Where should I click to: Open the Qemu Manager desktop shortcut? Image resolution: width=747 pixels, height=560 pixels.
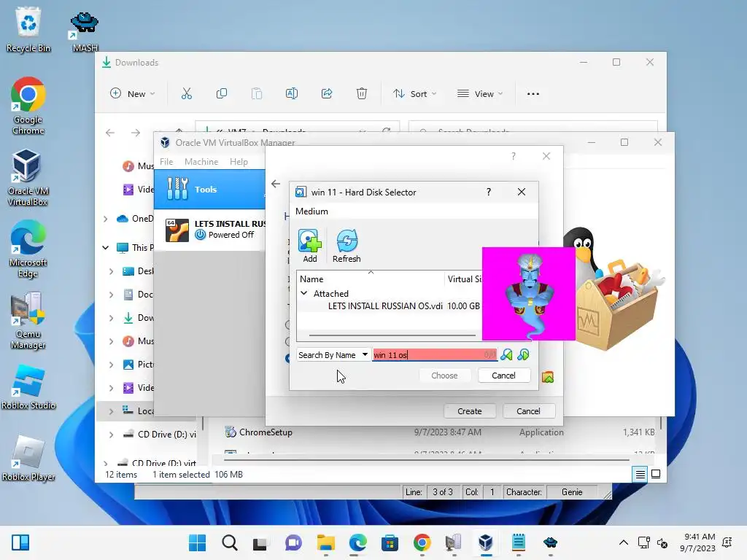tap(28, 321)
